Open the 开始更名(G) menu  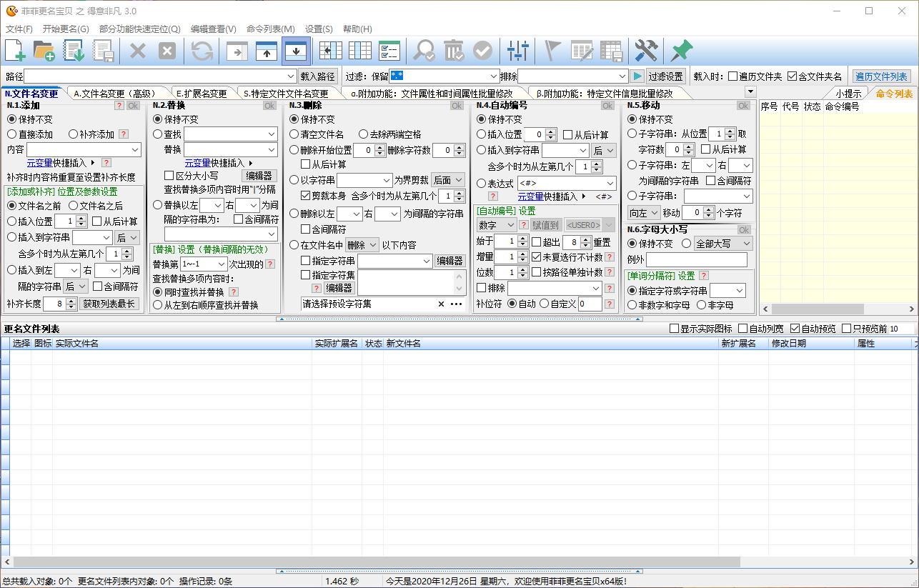pyautogui.click(x=66, y=29)
